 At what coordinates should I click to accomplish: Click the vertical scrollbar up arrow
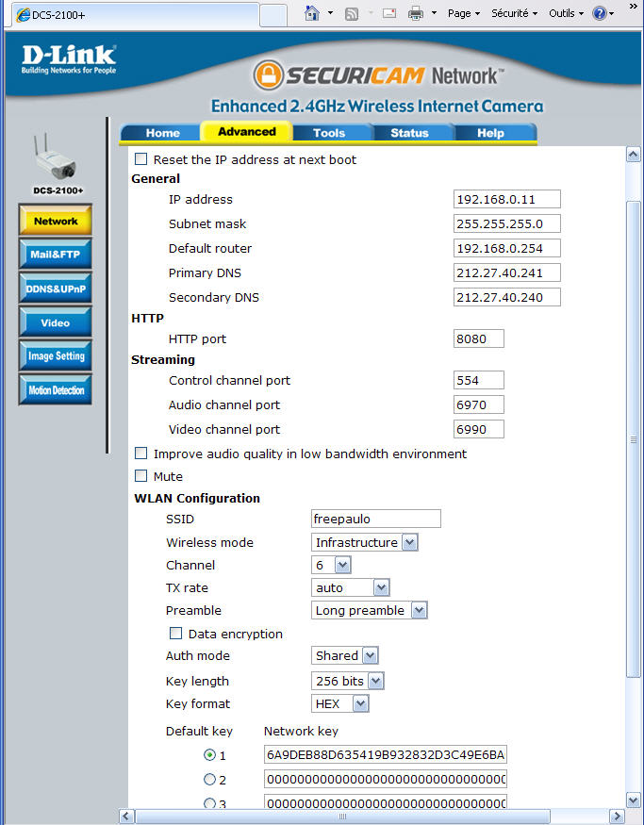click(634, 155)
